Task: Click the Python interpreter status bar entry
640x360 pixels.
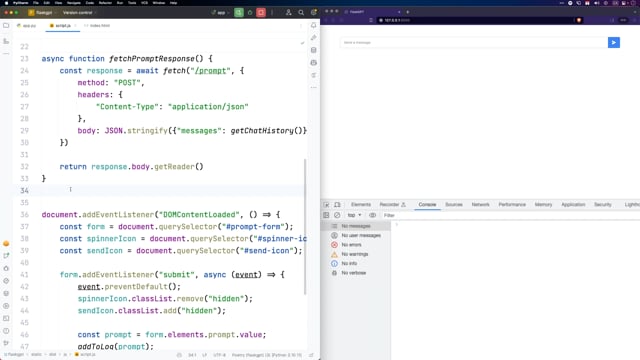Action: [267, 355]
